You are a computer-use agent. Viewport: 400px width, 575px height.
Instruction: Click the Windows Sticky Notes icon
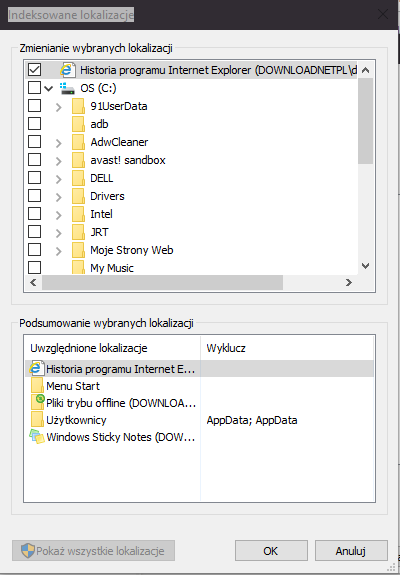coord(37,437)
